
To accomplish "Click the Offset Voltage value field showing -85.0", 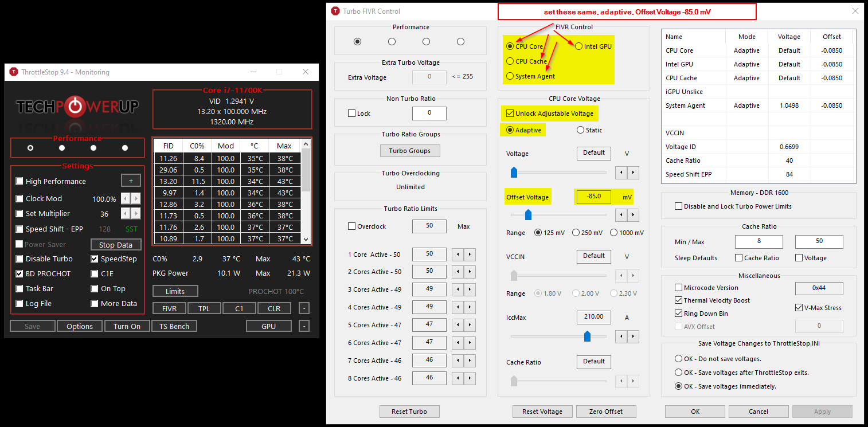I will pyautogui.click(x=593, y=197).
